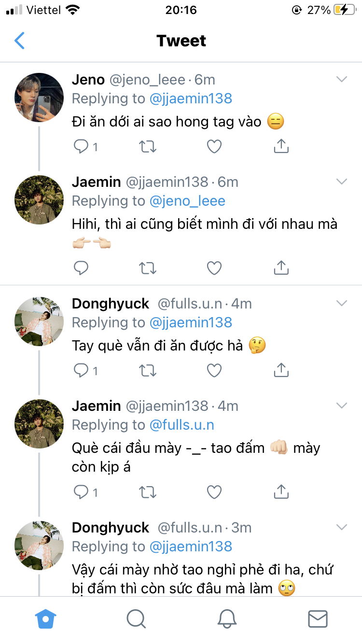
Task: Share Jeno's reply tweet
Action: pyautogui.click(x=281, y=146)
